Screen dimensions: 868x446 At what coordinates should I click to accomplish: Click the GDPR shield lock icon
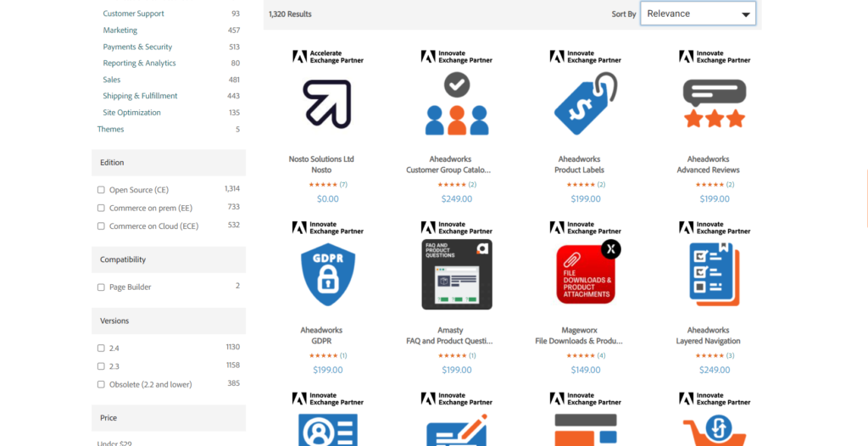pos(328,274)
